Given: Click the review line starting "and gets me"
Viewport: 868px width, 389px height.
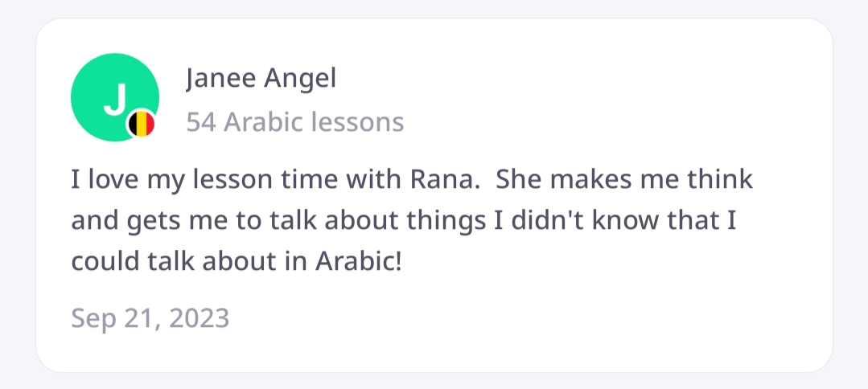Looking at the screenshot, I should click(x=404, y=220).
